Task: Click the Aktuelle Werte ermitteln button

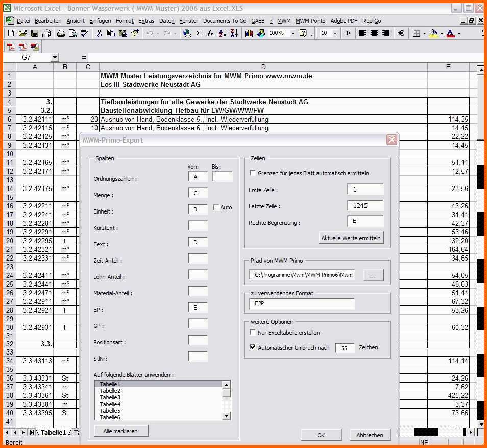Action: click(x=351, y=238)
